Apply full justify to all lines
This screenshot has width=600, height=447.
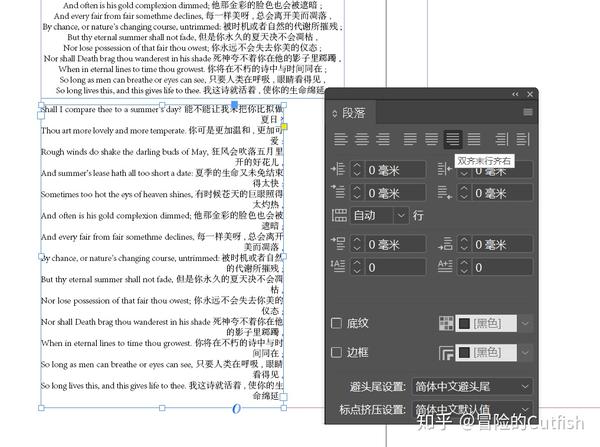(x=474, y=139)
